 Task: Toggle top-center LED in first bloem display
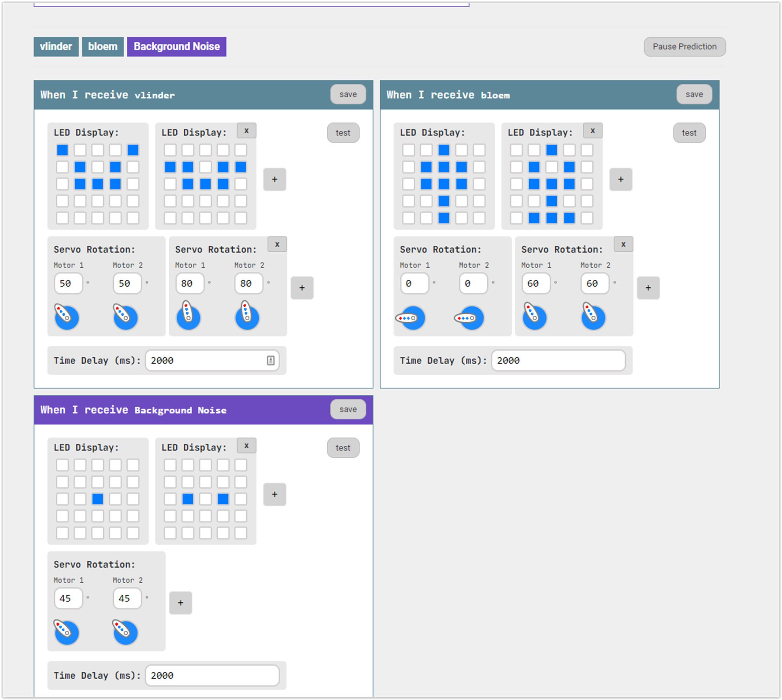coord(444,150)
